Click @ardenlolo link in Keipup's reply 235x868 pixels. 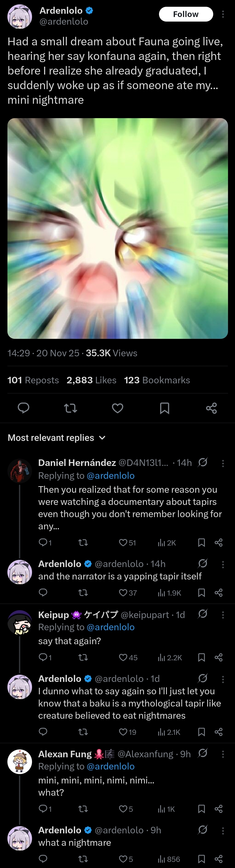coord(110,627)
